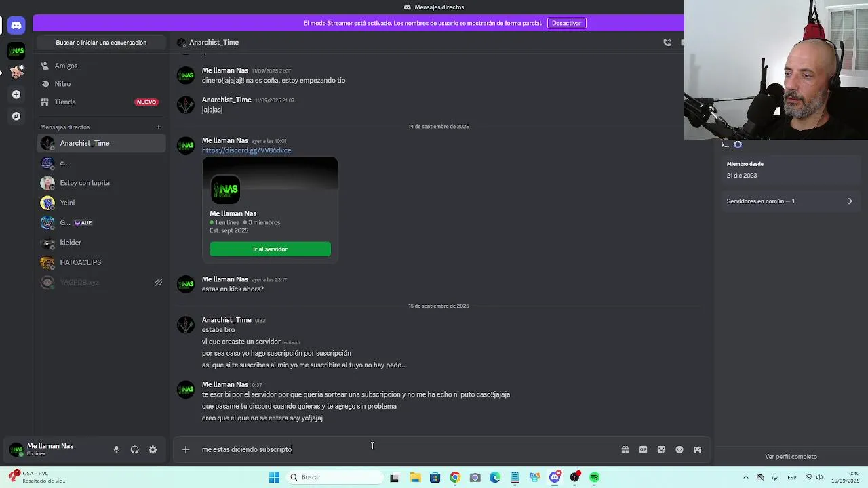Open Task View on taskbar
The height and width of the screenshot is (488, 868).
click(x=394, y=477)
